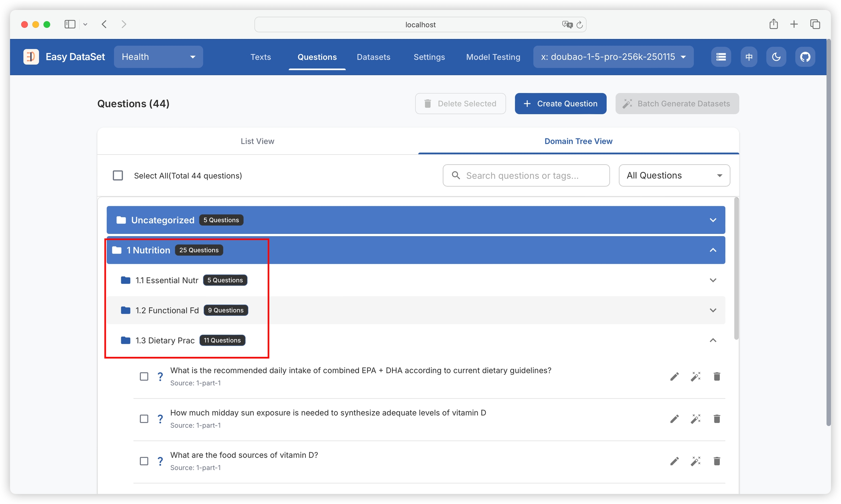Click the Create Question button
Image resolution: width=841 pixels, height=504 pixels.
[x=560, y=104]
